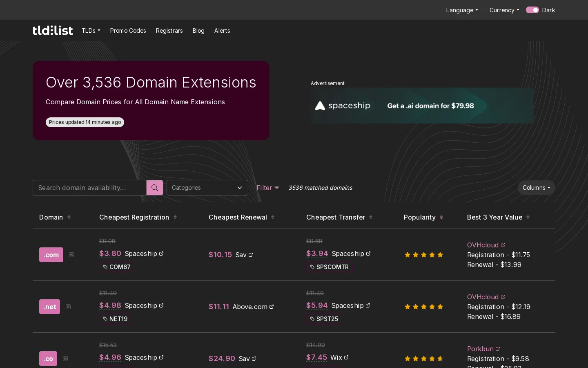This screenshot has height=368, width=588.
Task: Focus the Search domain availability field
Action: 89,188
